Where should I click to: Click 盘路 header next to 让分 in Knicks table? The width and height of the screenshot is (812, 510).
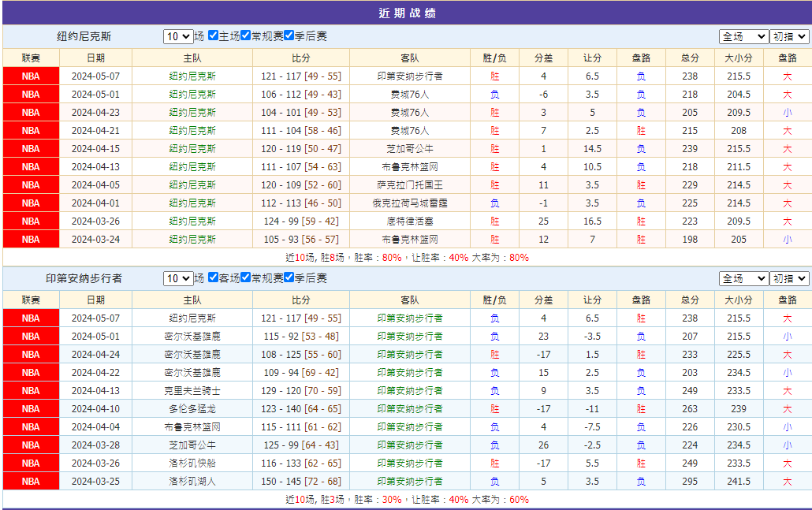641,58
